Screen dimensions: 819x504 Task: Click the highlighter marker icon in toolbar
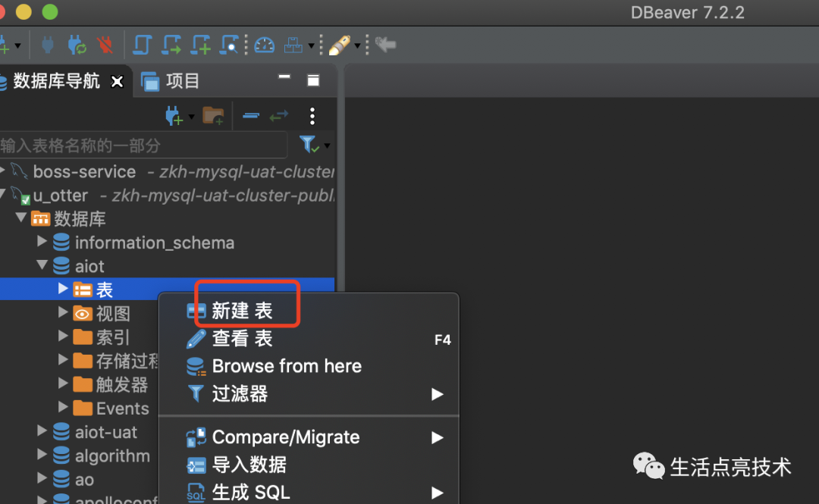pos(340,45)
